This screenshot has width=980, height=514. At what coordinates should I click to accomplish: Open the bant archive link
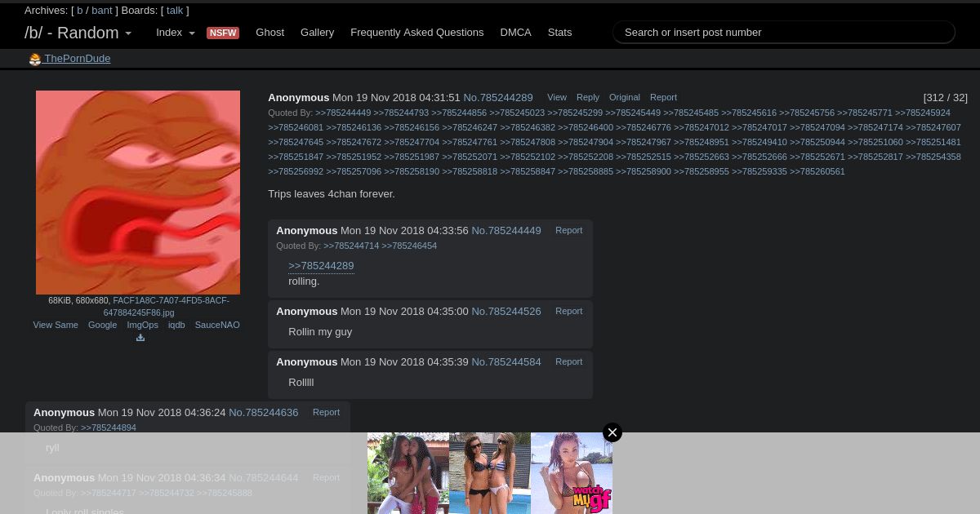pyautogui.click(x=102, y=11)
